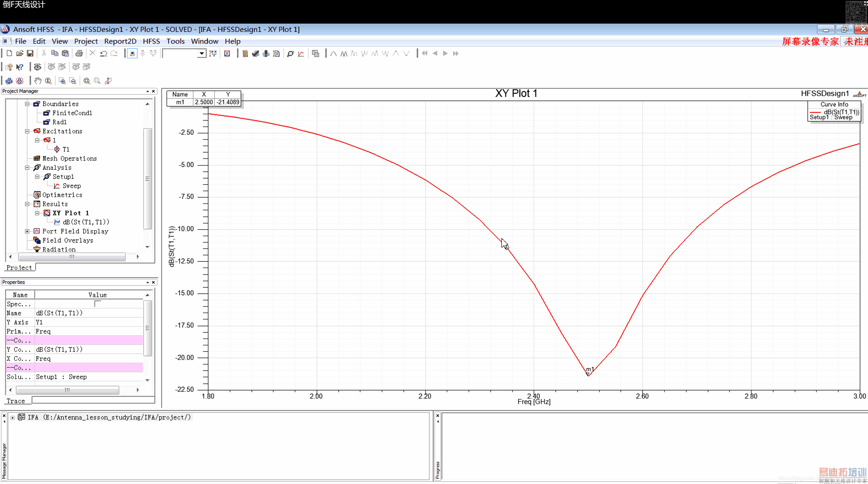This screenshot has width=868, height=484.
Task: Click the Validate checkmark toolbar icon
Action: pos(255,53)
